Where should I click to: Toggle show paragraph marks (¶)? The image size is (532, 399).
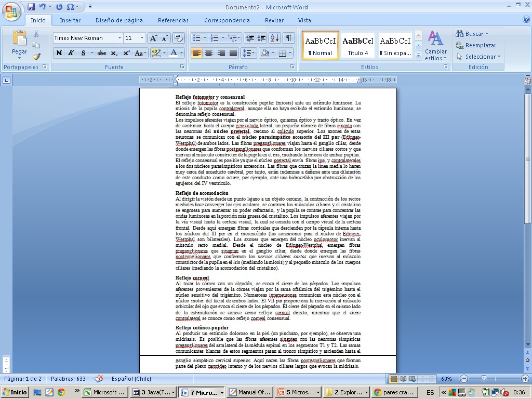tap(288, 38)
